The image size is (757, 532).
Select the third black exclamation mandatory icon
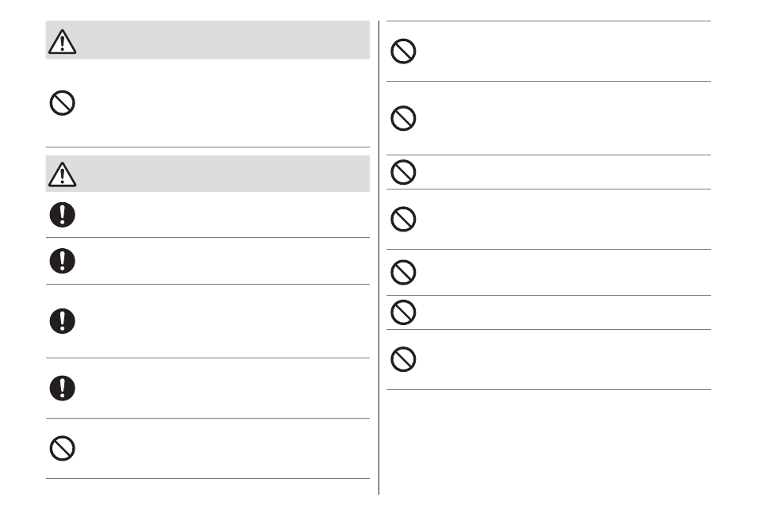point(62,321)
